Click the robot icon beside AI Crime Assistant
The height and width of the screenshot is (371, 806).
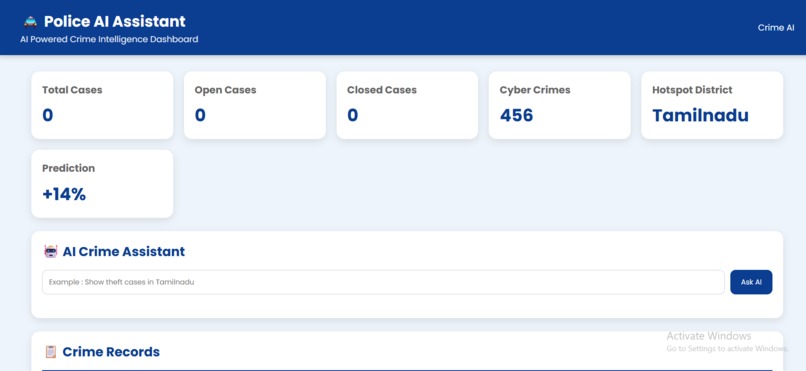51,251
